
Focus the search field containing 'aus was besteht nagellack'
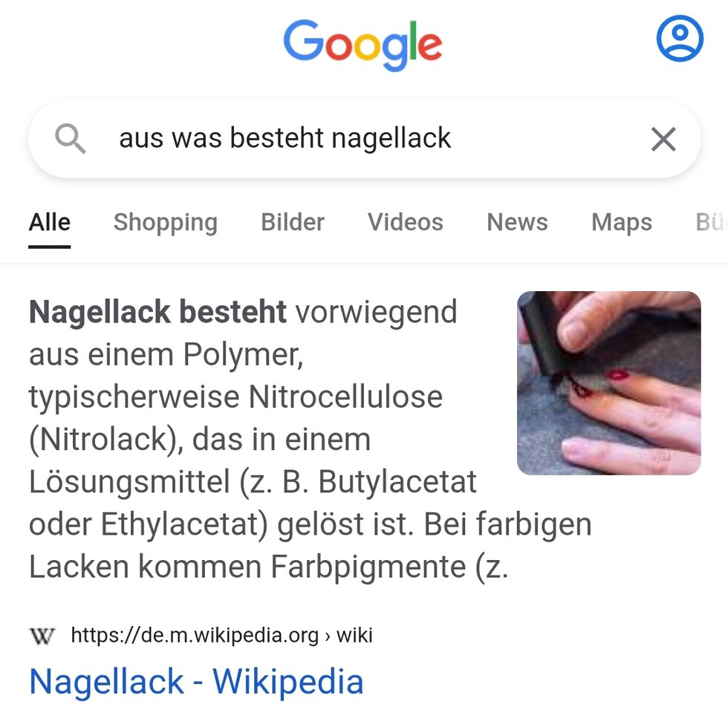pyautogui.click(x=365, y=139)
